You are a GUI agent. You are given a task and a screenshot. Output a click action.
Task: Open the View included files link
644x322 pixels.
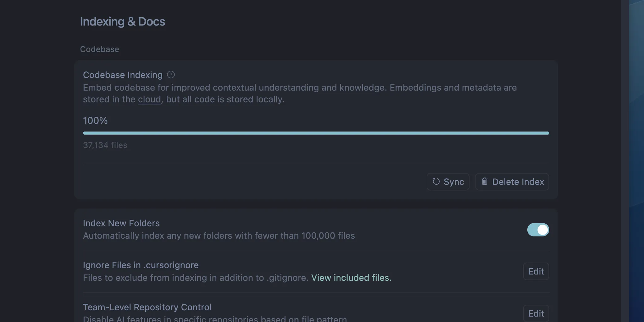[351, 278]
